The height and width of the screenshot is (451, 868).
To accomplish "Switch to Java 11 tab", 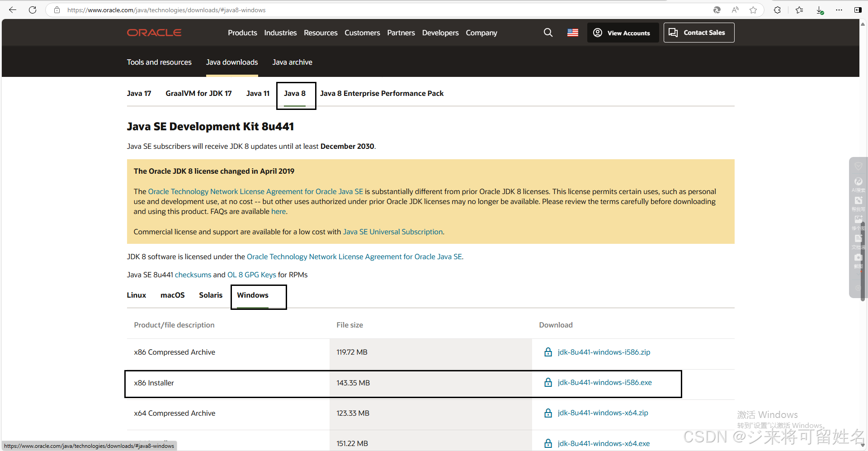I will coord(258,93).
